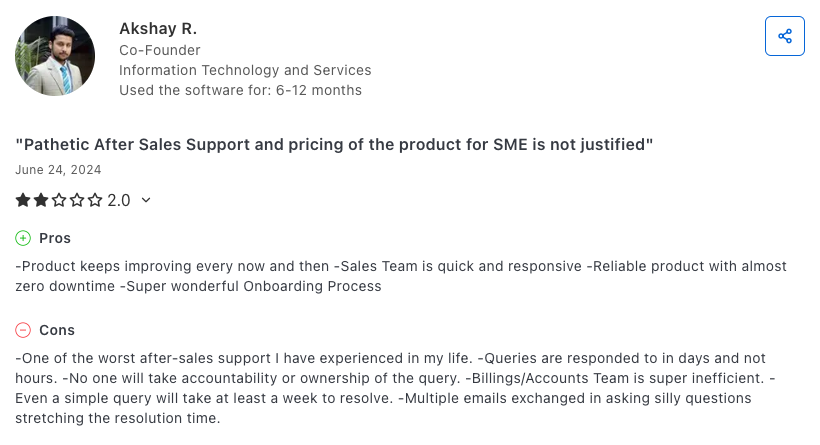Image resolution: width=820 pixels, height=445 pixels.
Task: Click the share icon button
Action: pyautogui.click(x=785, y=36)
